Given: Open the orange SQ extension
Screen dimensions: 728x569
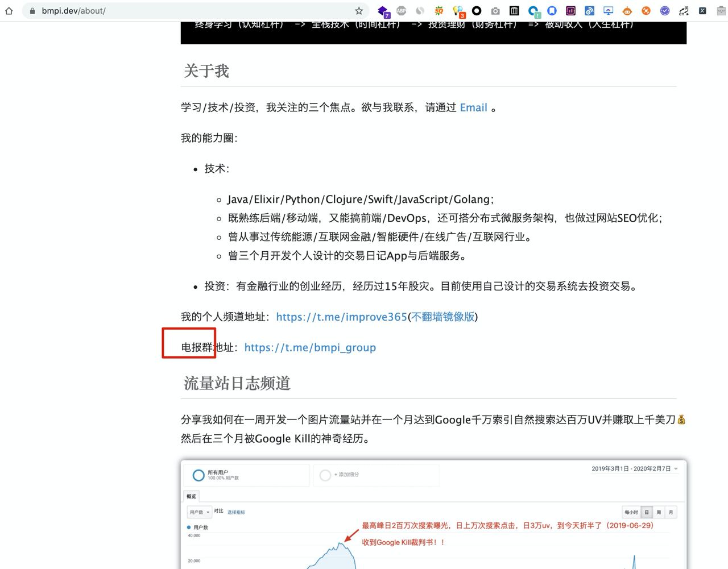Looking at the screenshot, I should pyautogui.click(x=439, y=11).
